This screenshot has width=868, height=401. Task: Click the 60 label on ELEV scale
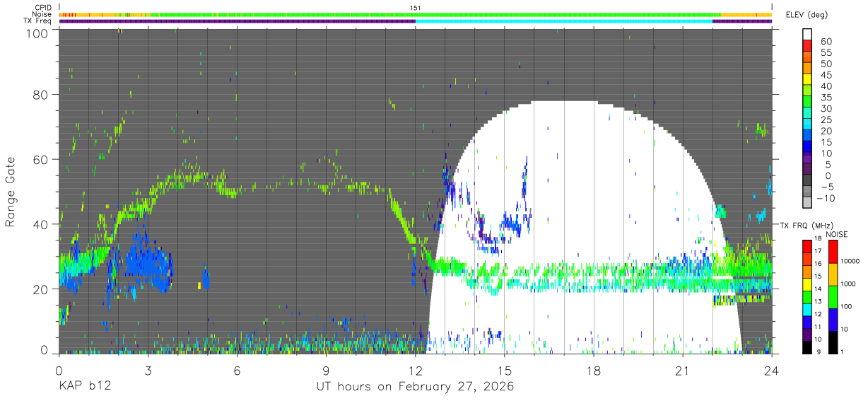pyautogui.click(x=826, y=41)
